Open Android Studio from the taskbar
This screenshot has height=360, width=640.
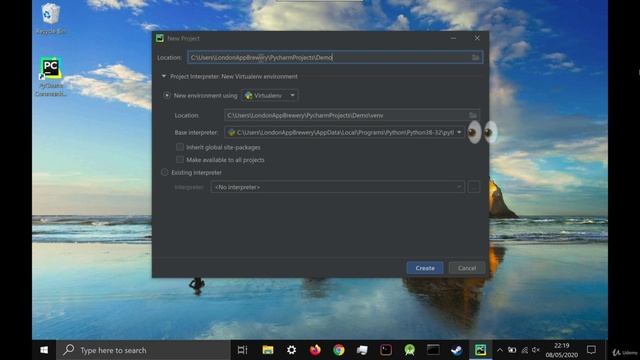pyautogui.click(x=409, y=350)
